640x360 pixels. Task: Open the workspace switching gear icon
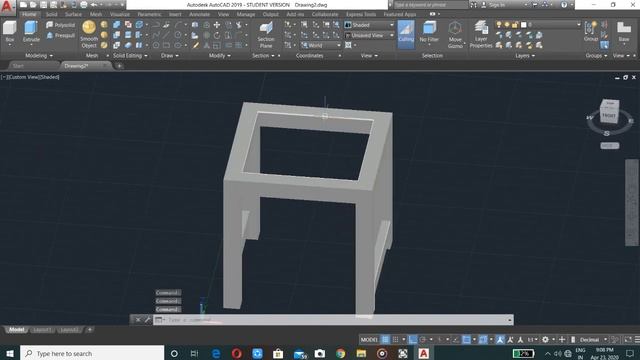click(545, 340)
